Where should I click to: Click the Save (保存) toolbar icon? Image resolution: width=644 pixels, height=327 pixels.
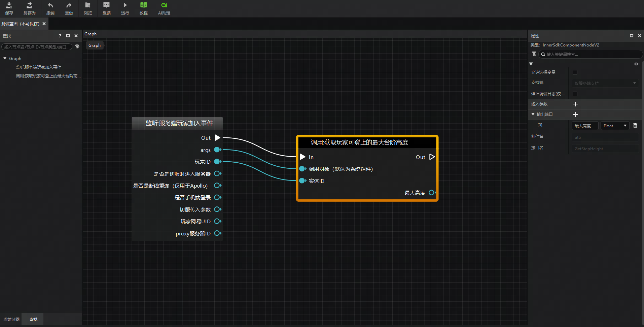tap(9, 8)
